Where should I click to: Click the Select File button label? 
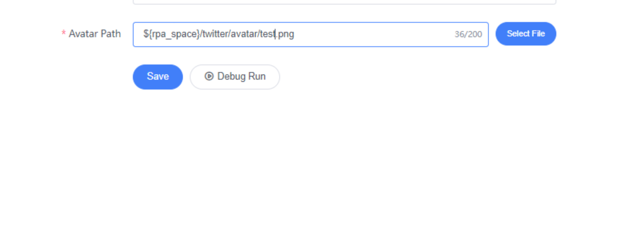(x=526, y=34)
